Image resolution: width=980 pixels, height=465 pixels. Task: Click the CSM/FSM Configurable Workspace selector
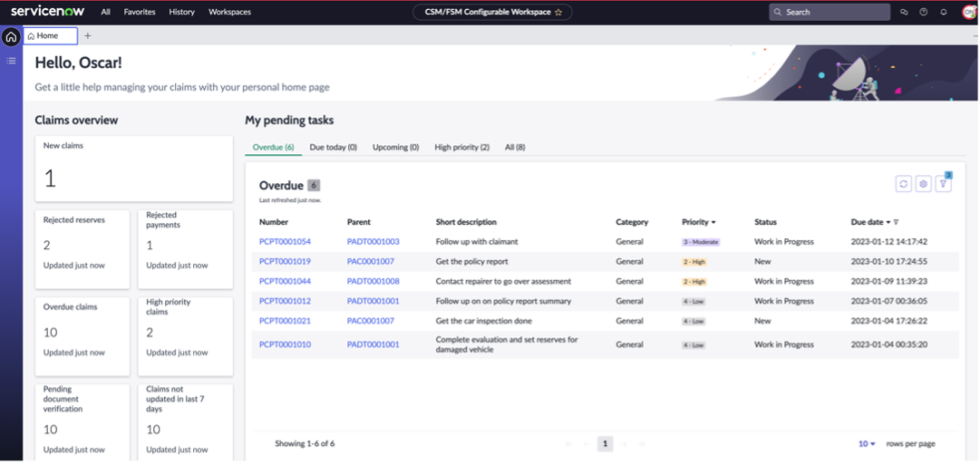[x=492, y=12]
